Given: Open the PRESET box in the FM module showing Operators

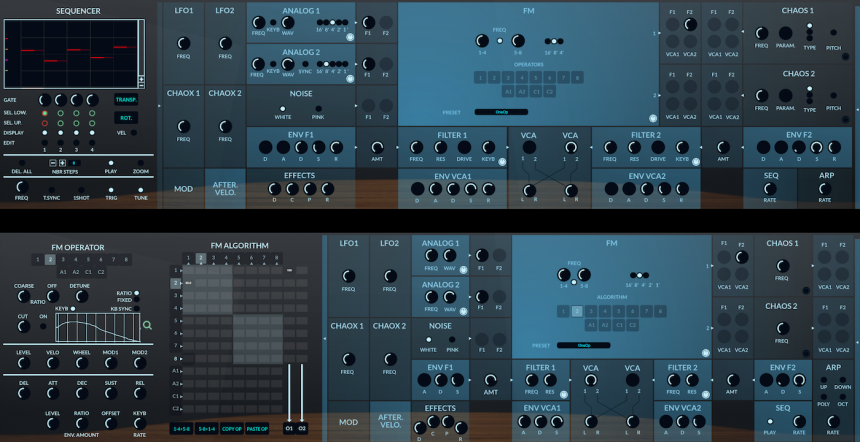Looking at the screenshot, I should pos(501,112).
